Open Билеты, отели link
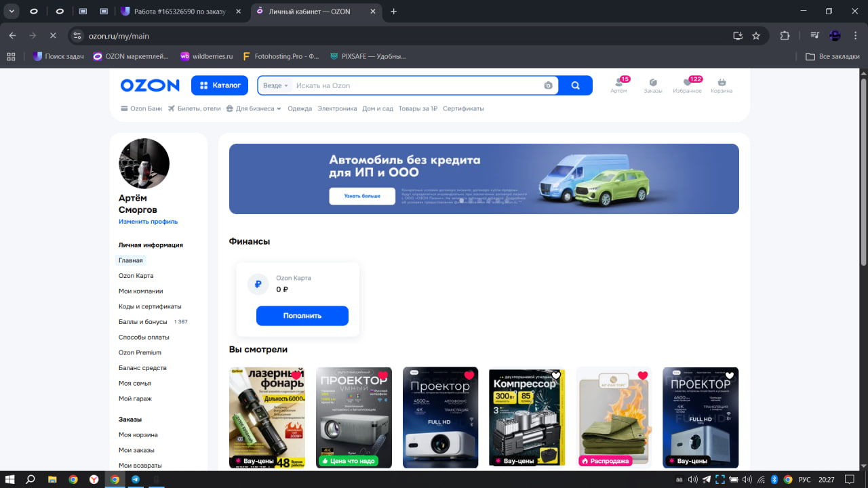Screen dimensions: 868x488 195,108
